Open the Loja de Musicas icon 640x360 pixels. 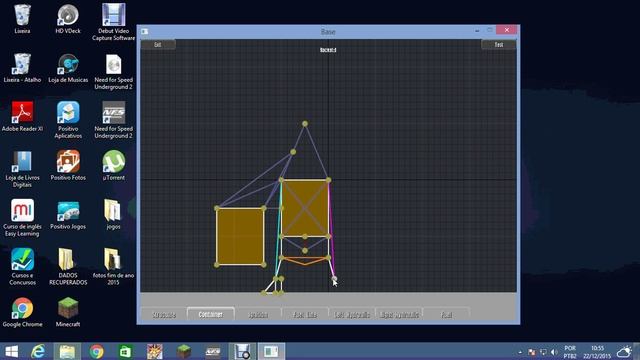[68, 68]
